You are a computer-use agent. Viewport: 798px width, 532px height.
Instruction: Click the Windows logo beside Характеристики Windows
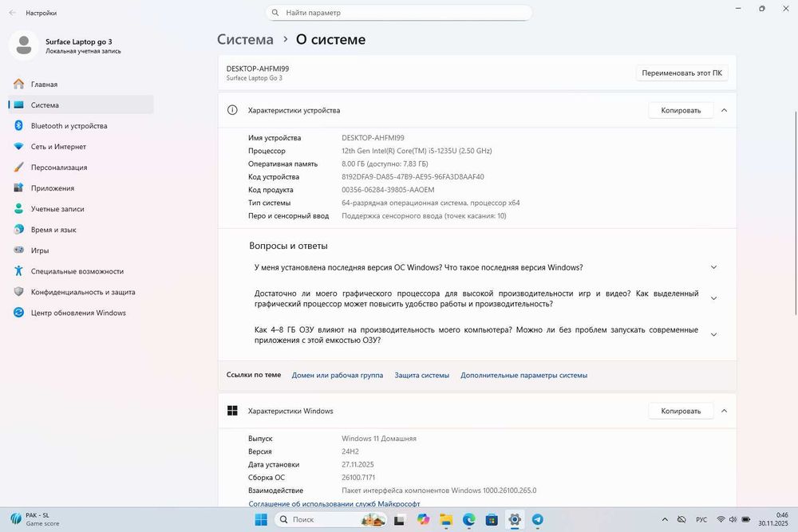(232, 411)
